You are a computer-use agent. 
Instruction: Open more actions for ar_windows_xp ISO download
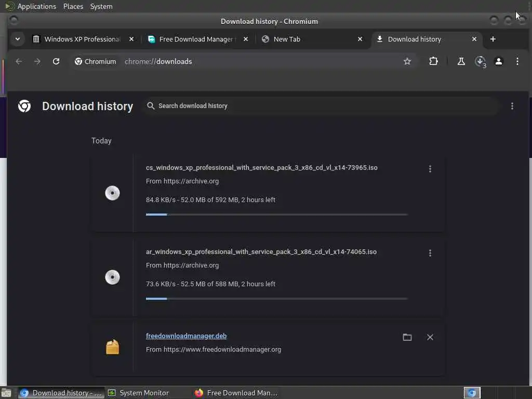430,253
